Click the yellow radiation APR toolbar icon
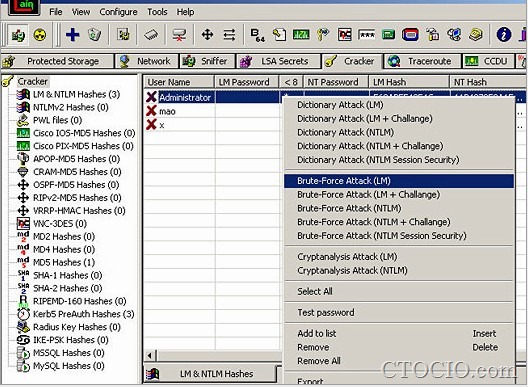Image resolution: width=528 pixels, height=387 pixels. click(x=40, y=35)
